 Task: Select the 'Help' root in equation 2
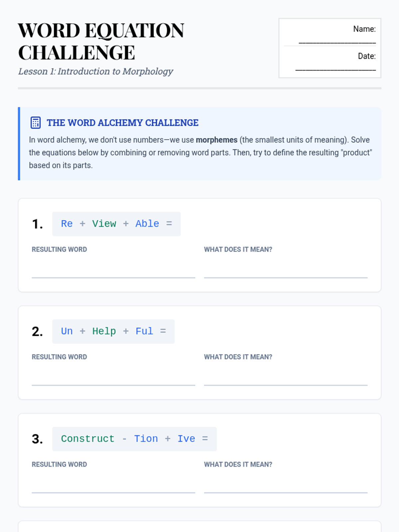pos(104,331)
